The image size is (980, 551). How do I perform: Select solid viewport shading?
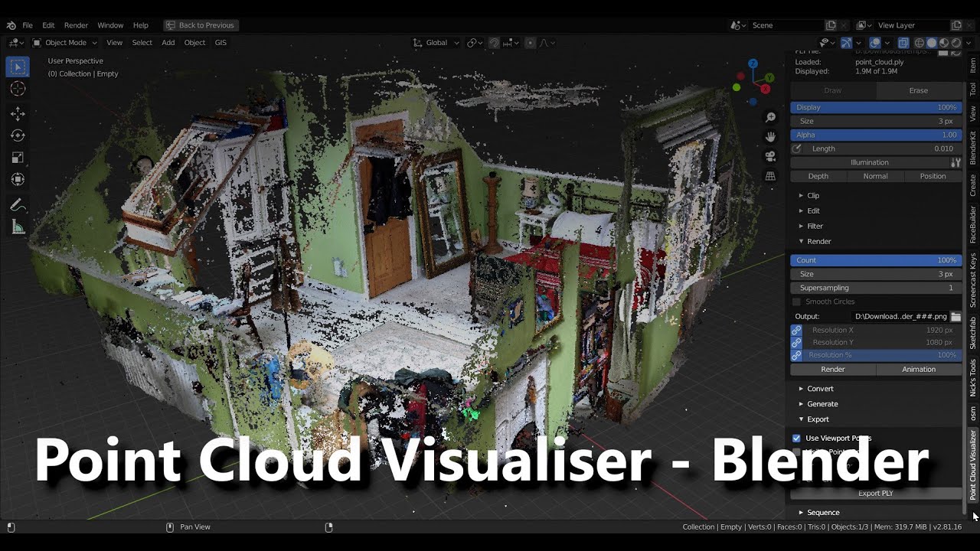point(932,43)
